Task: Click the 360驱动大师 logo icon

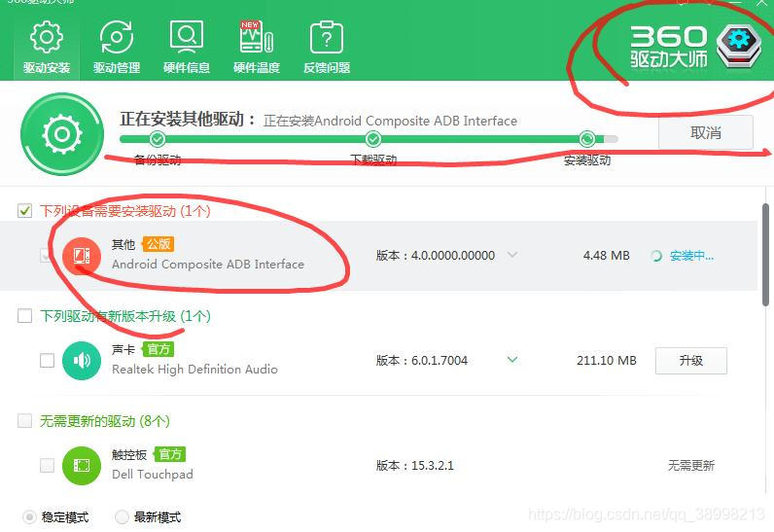Action: [739, 46]
